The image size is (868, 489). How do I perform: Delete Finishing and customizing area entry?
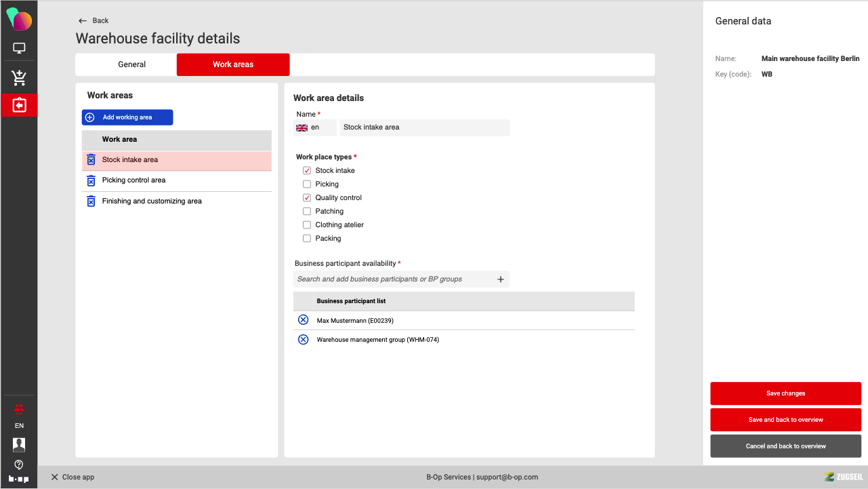pos(91,201)
